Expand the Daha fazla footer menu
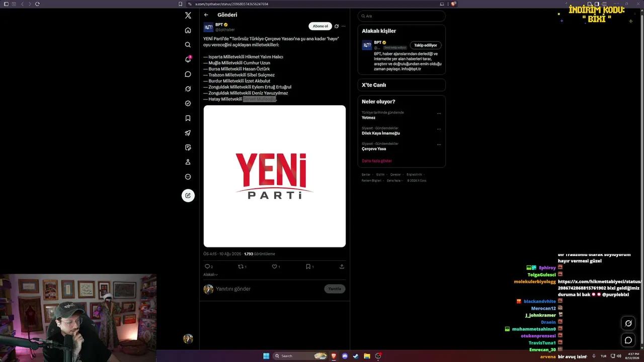Viewport: 644px width, 362px height. coord(394,180)
